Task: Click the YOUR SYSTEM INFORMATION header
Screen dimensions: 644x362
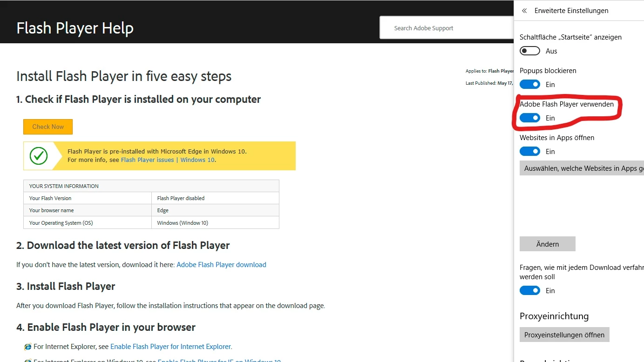Action: click(x=151, y=186)
